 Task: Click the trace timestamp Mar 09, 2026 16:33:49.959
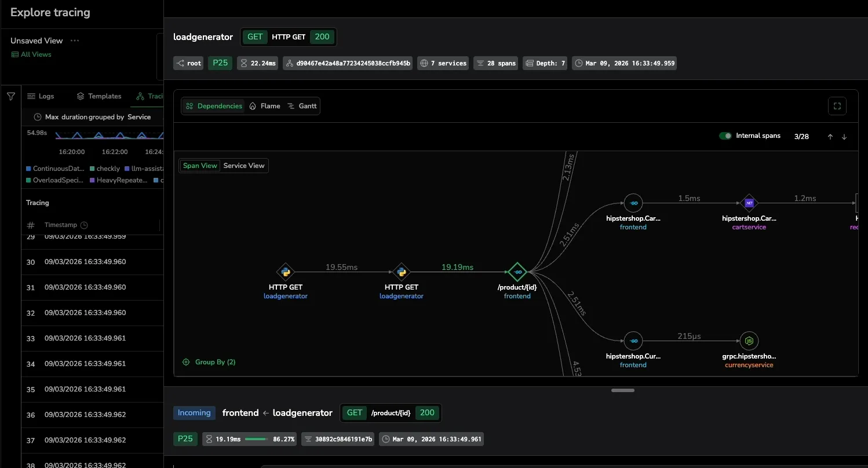point(624,63)
